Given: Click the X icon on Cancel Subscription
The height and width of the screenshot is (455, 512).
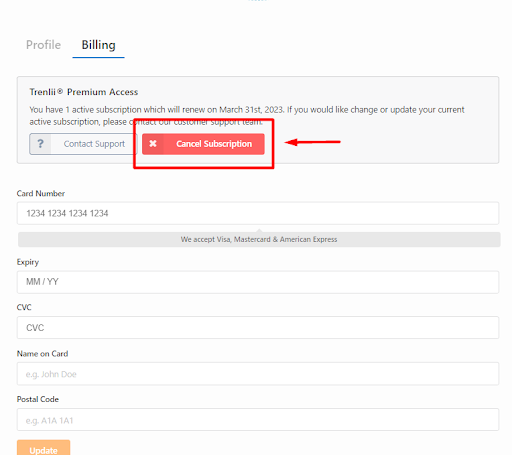Looking at the screenshot, I should click(153, 144).
